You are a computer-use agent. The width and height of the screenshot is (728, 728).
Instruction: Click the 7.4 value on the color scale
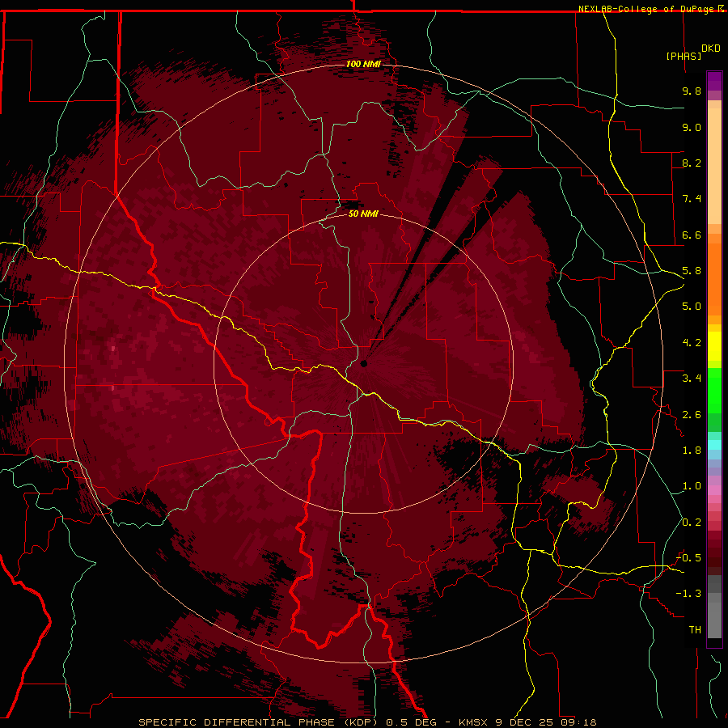692,199
